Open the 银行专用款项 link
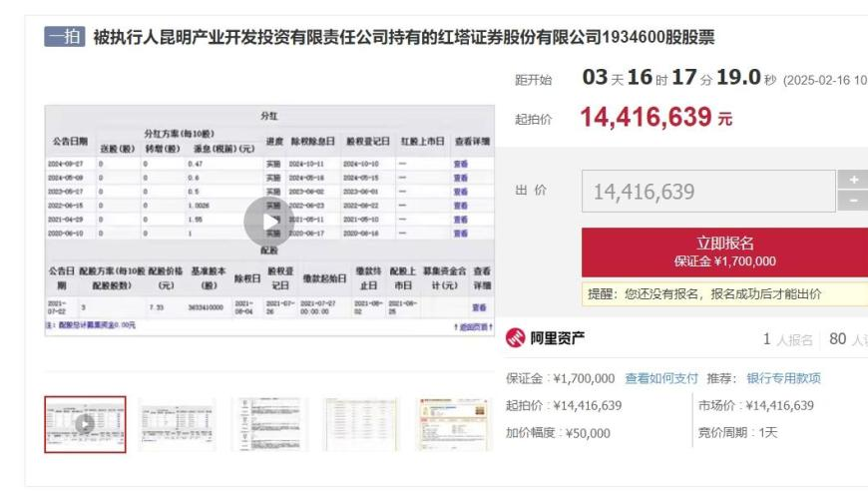This screenshot has height=491, width=868. point(783,378)
